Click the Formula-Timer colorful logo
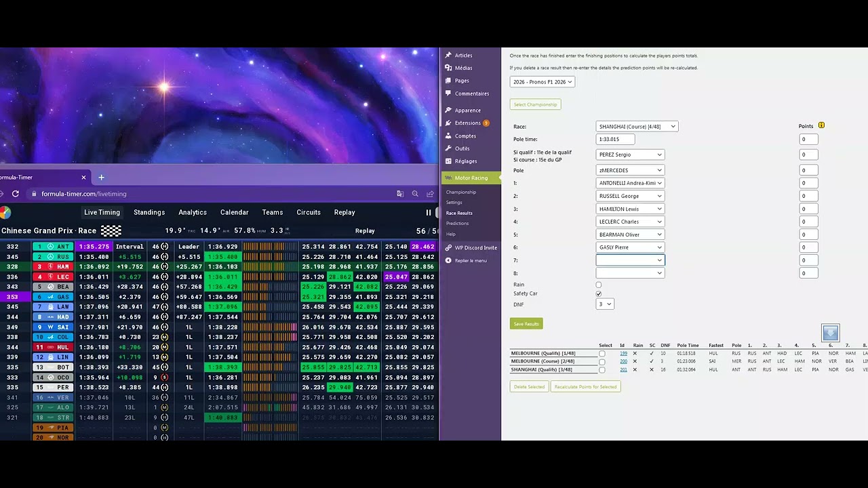Viewport: 868px width, 488px height. point(4,213)
